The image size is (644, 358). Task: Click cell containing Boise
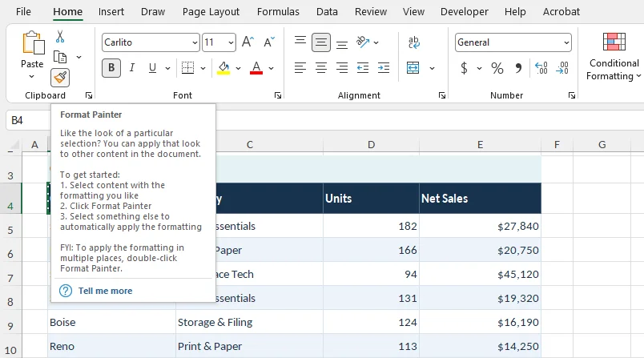coord(111,322)
